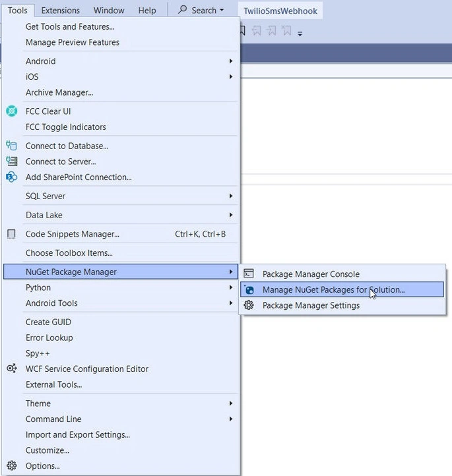Open Options menu entry
Screen dimensions: 452x476
click(x=120, y=465)
